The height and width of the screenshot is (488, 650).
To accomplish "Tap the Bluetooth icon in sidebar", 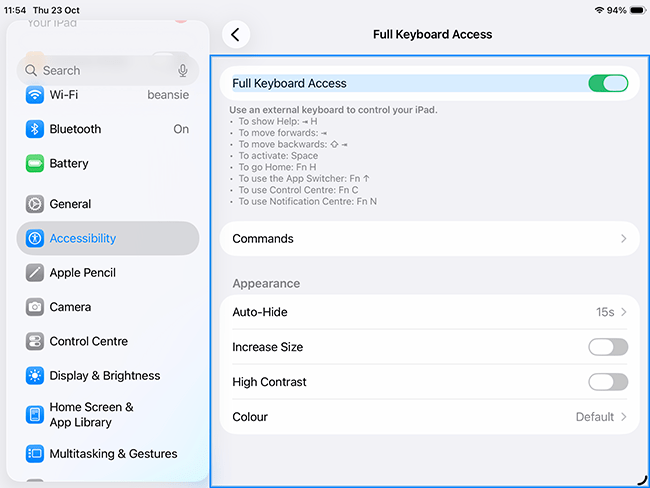I will click(35, 129).
